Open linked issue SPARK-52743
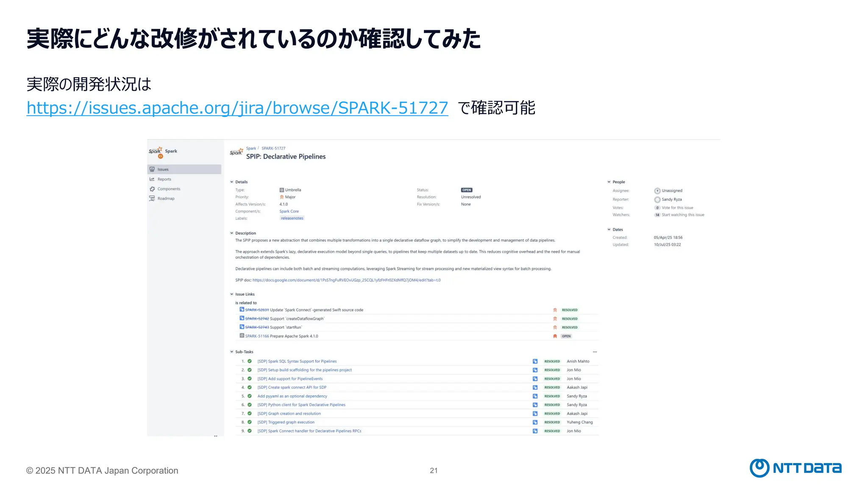The width and height of the screenshot is (868, 488). pyautogui.click(x=257, y=327)
